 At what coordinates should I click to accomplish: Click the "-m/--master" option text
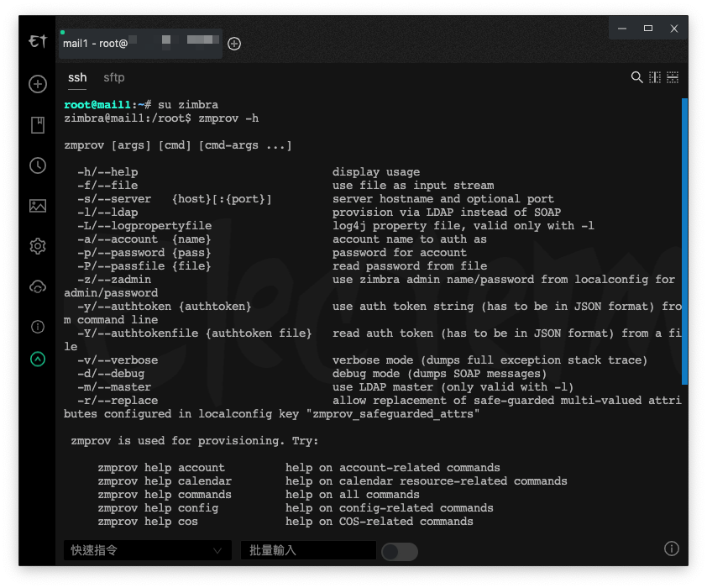114,387
